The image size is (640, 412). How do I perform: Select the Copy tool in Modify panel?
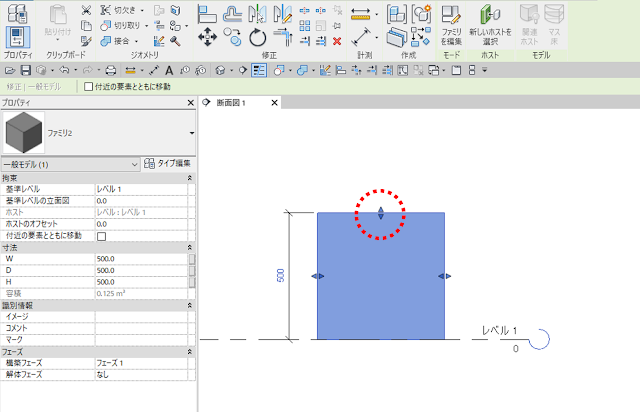click(232, 37)
